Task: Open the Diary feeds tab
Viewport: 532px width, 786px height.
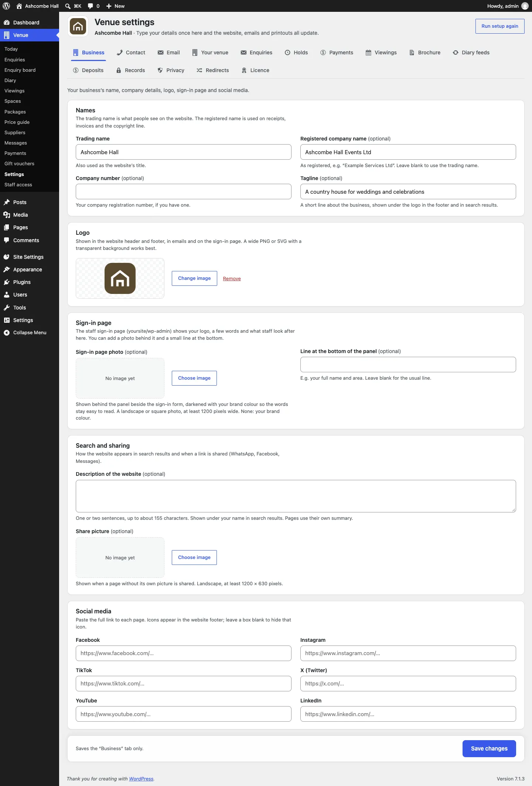Action: tap(471, 52)
